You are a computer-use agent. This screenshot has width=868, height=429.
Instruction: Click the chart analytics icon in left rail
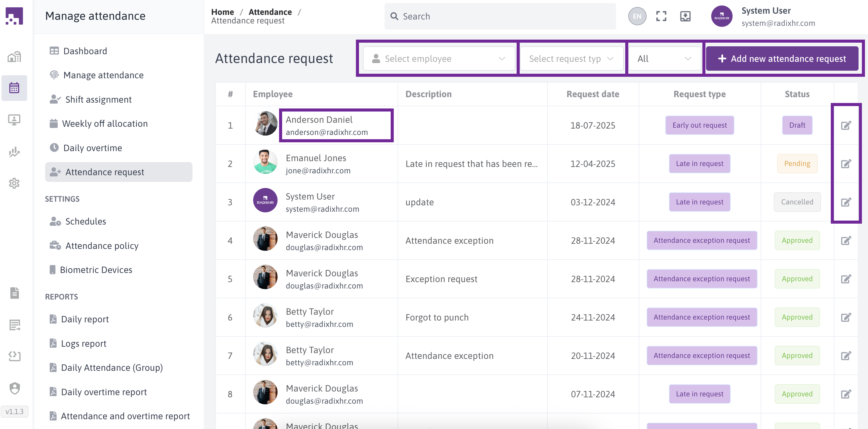(x=14, y=152)
